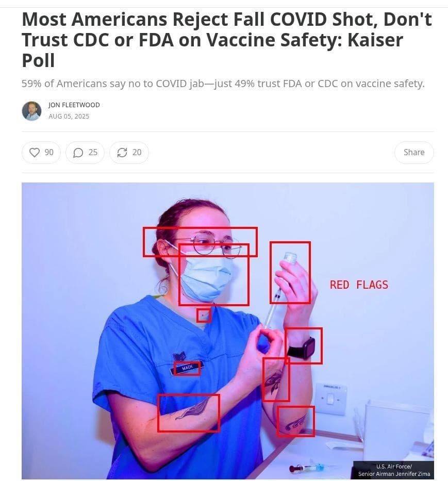Click the article headline about the Kaiser Poll

click(227, 40)
